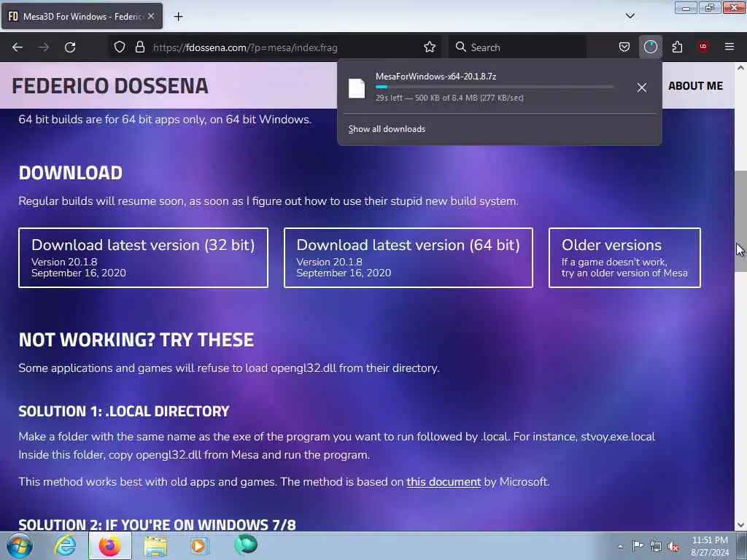The image size is (747, 560).
Task: Download latest version 64 bit
Action: [x=409, y=257]
